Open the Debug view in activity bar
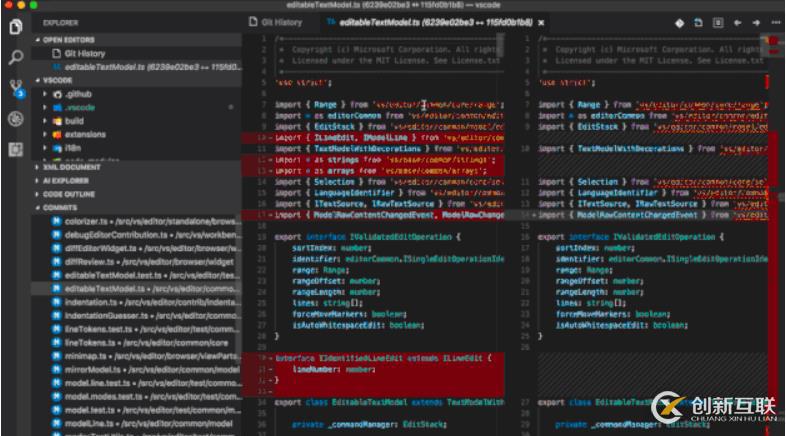786x436 pixels. tap(16, 119)
